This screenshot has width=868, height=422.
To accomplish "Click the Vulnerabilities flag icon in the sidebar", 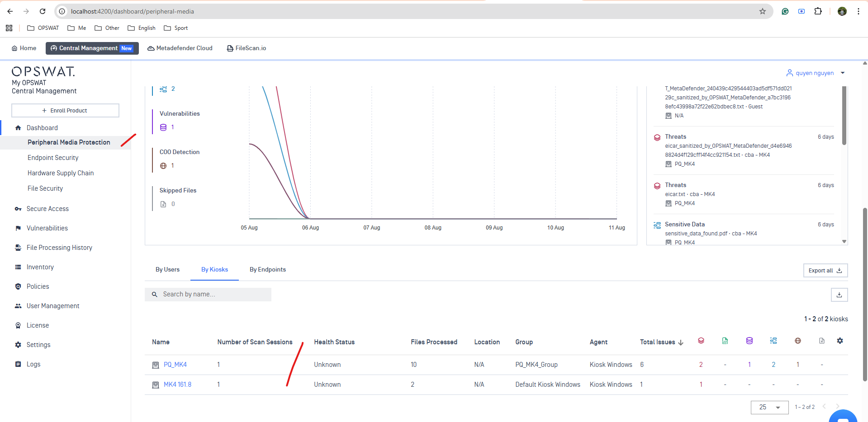I will point(18,228).
